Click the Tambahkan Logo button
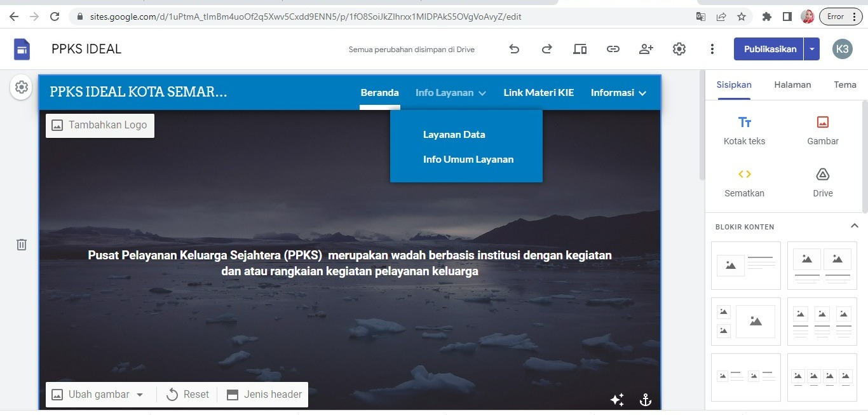 pyautogui.click(x=100, y=125)
